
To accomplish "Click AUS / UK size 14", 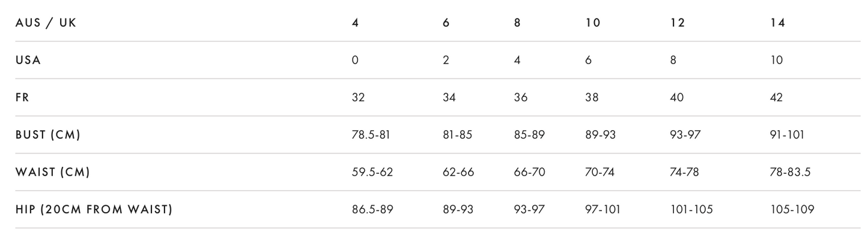I will pyautogui.click(x=777, y=23).
